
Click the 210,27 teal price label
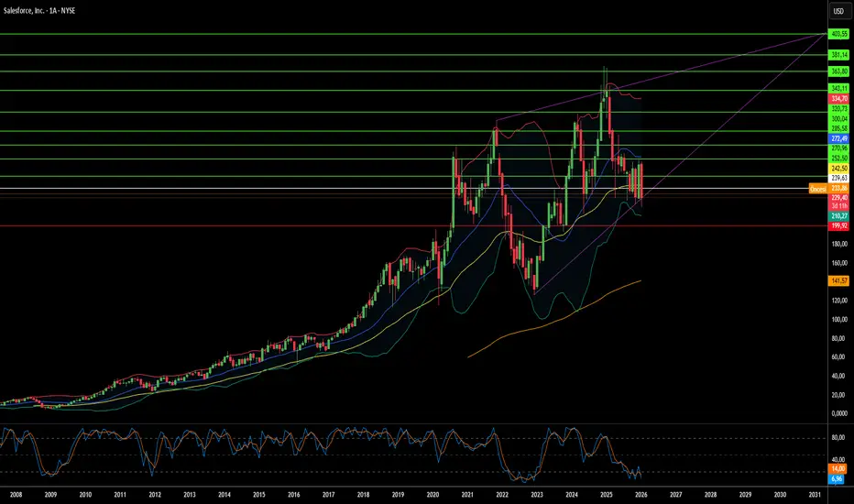[838, 215]
